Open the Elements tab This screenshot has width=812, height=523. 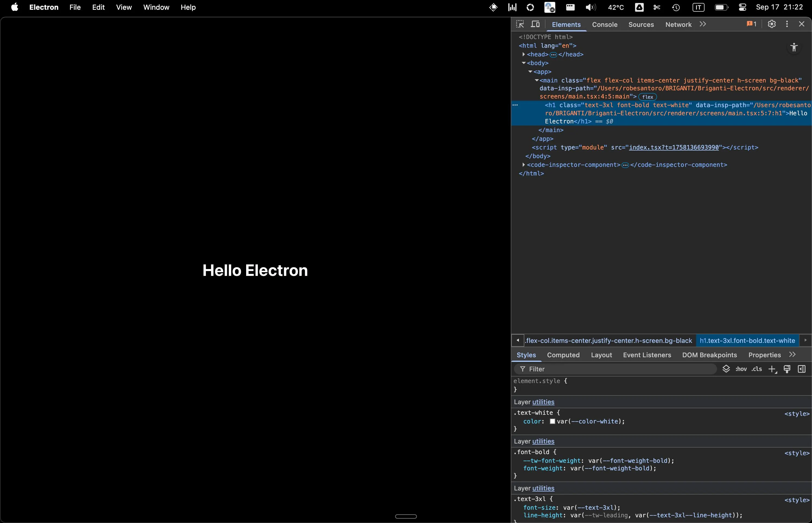(566, 24)
